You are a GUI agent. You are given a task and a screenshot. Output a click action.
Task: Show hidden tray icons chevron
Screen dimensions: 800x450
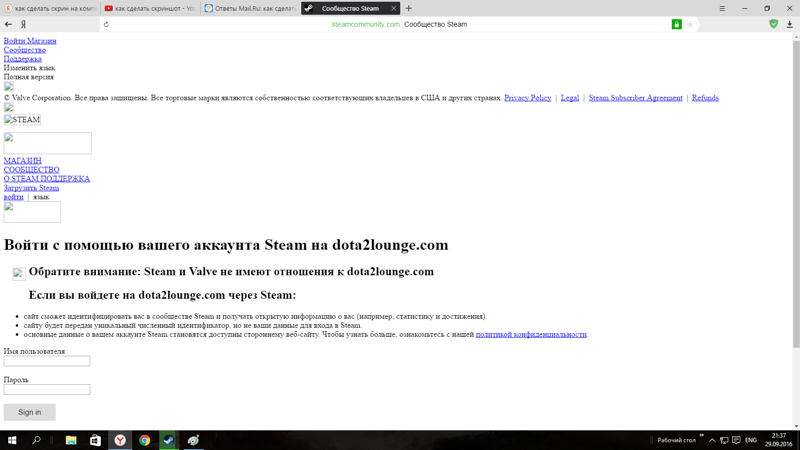tap(712, 440)
